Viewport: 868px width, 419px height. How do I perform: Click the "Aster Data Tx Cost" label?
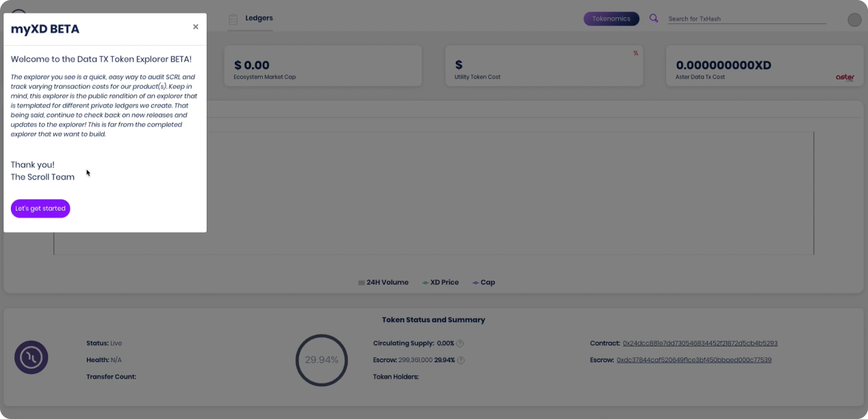pyautogui.click(x=700, y=77)
